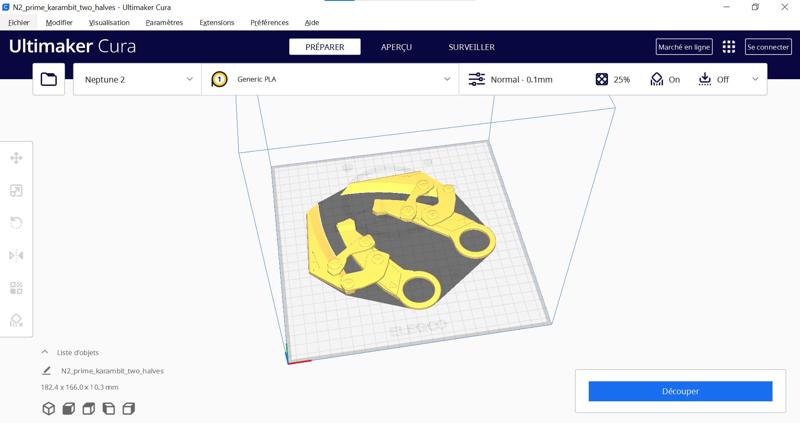800x423 pixels.
Task: Click the print profile sliders icon
Action: pyautogui.click(x=477, y=79)
